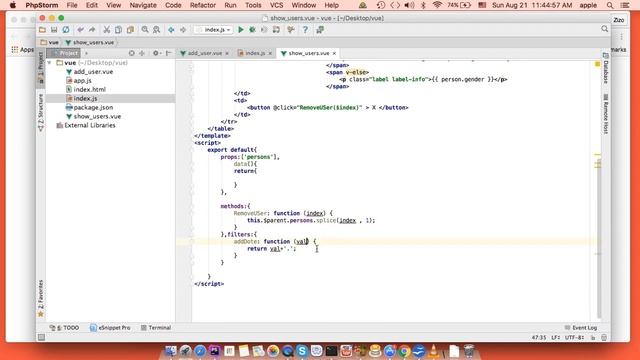Click the Listen for debug connections icon
Image resolution: width=640 pixels, height=360 pixels.
276,30
